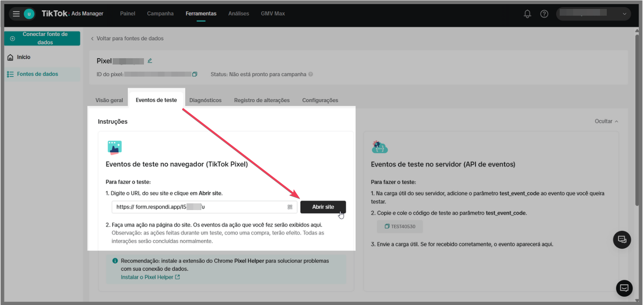
Task: Click Conectar fonte de dados button
Action: tap(42, 39)
